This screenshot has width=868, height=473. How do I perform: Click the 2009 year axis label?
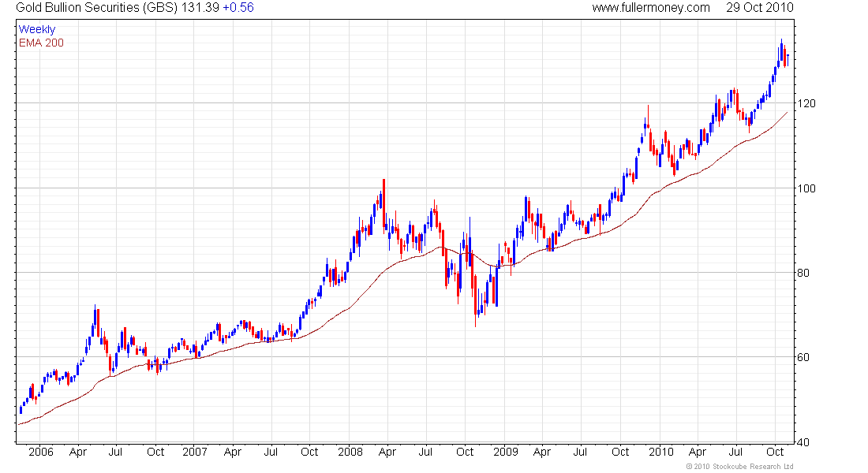pyautogui.click(x=505, y=452)
